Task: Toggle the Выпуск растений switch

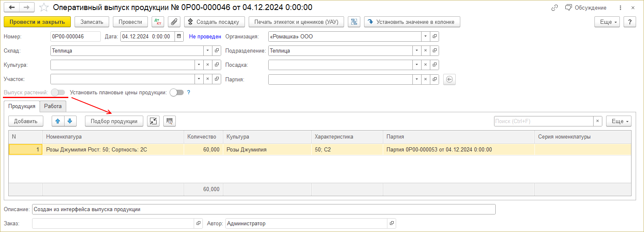Action: pos(58,93)
